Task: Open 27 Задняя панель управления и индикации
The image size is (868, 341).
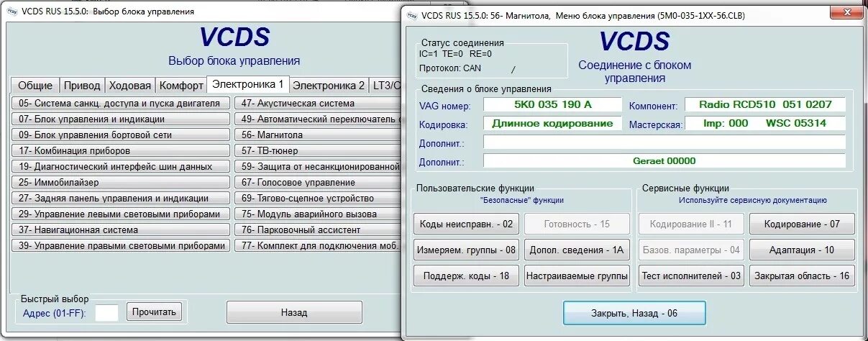Action: pyautogui.click(x=121, y=198)
